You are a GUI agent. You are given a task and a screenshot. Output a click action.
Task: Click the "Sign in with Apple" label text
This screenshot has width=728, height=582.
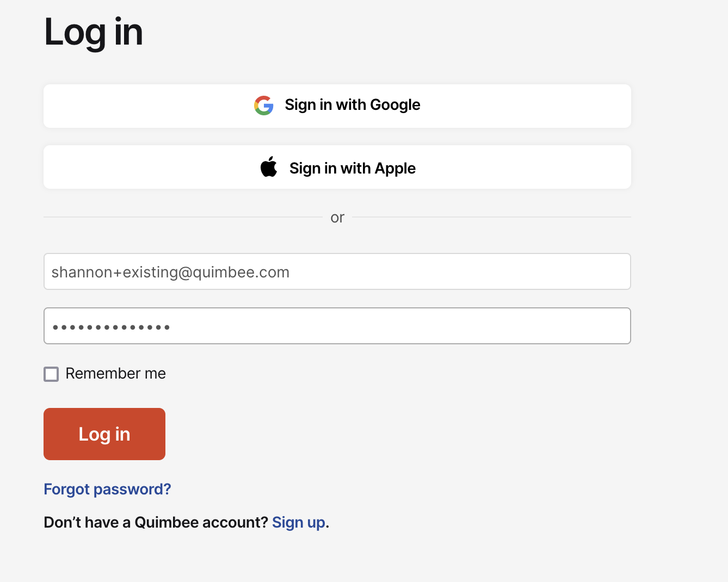(x=353, y=169)
